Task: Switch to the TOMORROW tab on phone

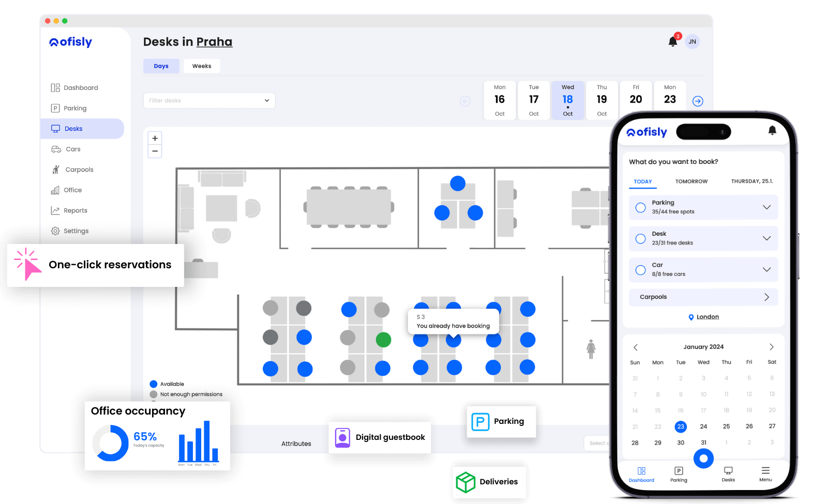Action: coord(692,181)
